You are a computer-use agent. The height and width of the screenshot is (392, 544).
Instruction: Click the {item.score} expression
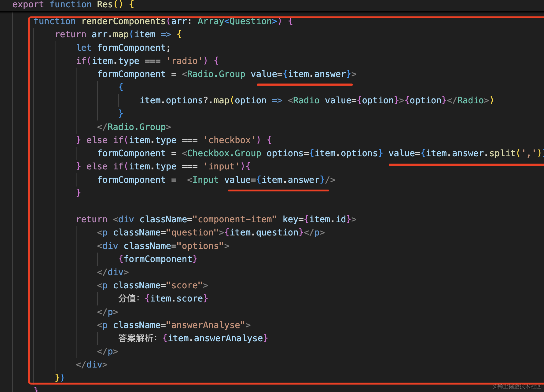pyautogui.click(x=176, y=298)
